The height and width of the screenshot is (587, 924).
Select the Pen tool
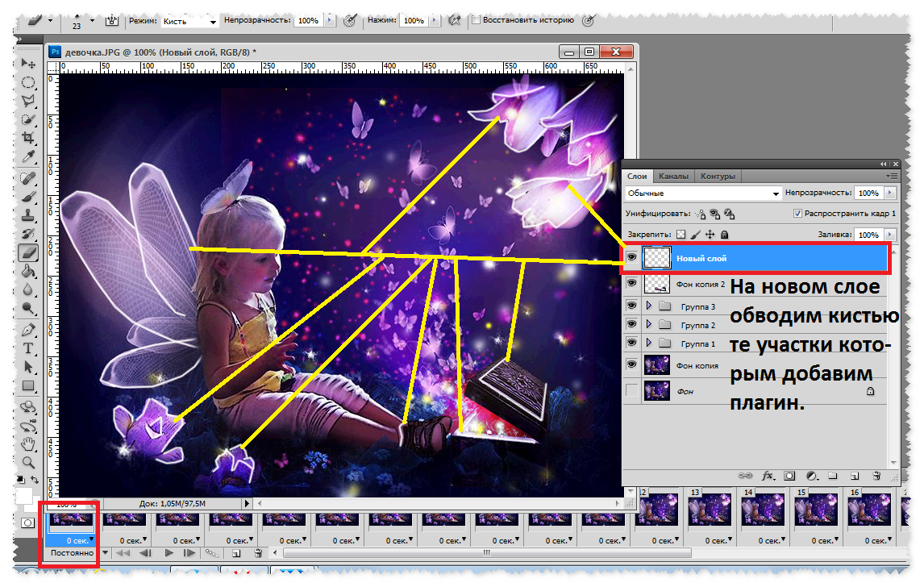(27, 330)
